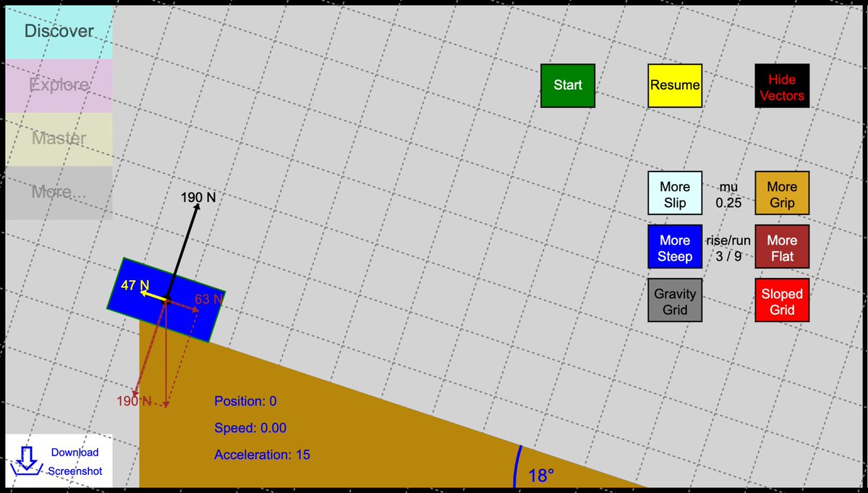This screenshot has width=868, height=493.
Task: Click the yellow 47 N friction label
Action: [135, 285]
